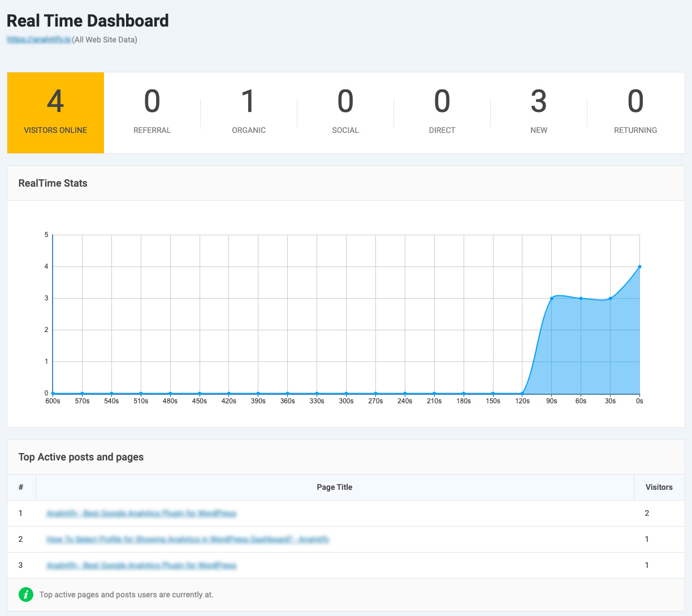Viewport: 692px width, 616px height.
Task: Open the page title link in row 3
Action: (x=141, y=566)
